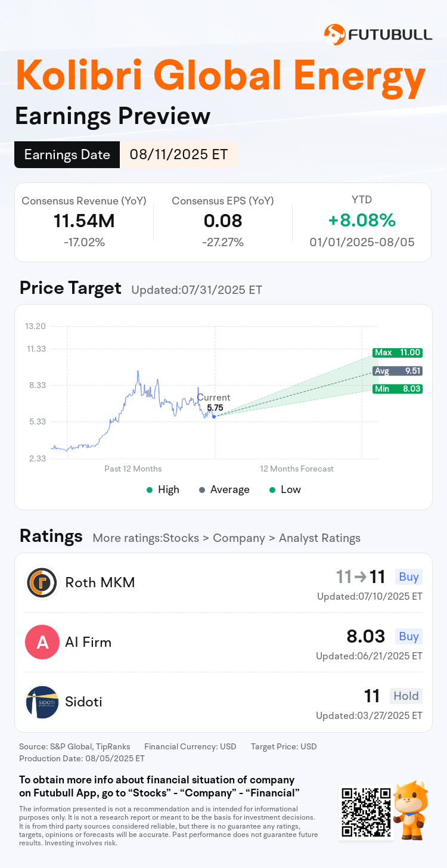This screenshot has height=868, width=447.
Task: Click the Current price point marker on chart
Action: point(214,416)
